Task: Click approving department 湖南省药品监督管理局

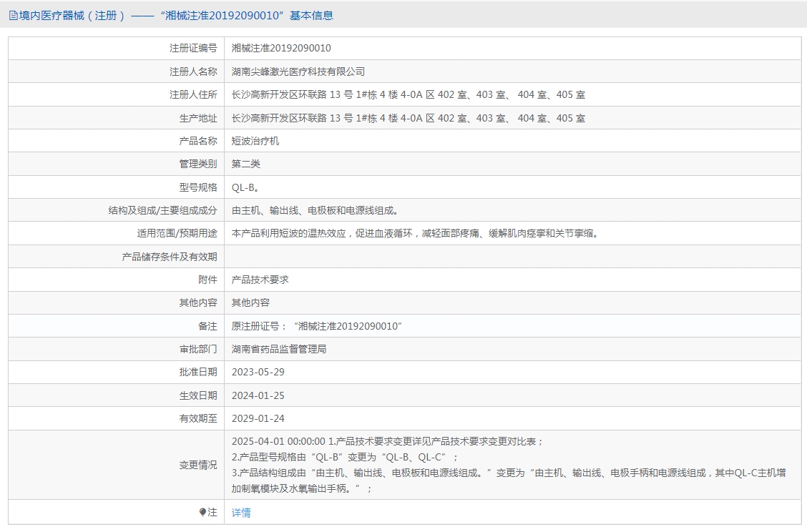Action: [x=279, y=349]
